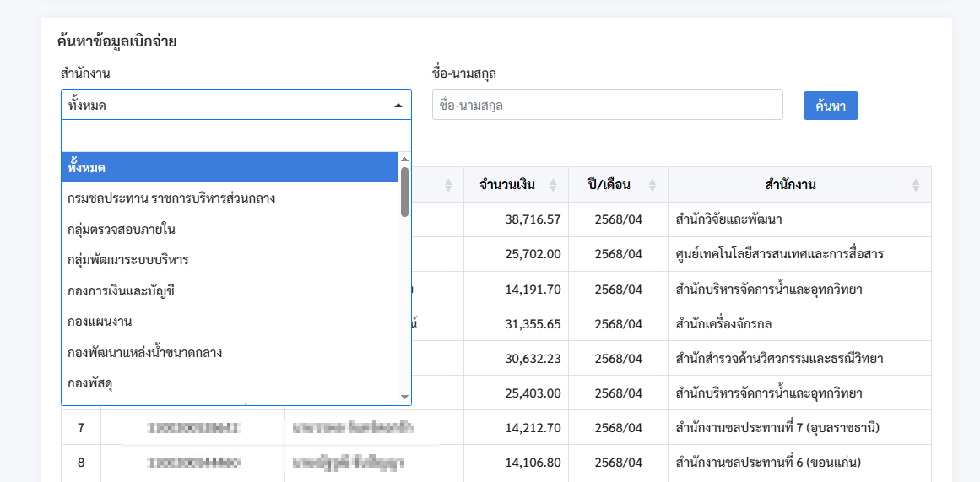Pick กลุ่มพัฒนาระบบบริหาร option
Screen dimensions: 980x482
tap(230, 259)
